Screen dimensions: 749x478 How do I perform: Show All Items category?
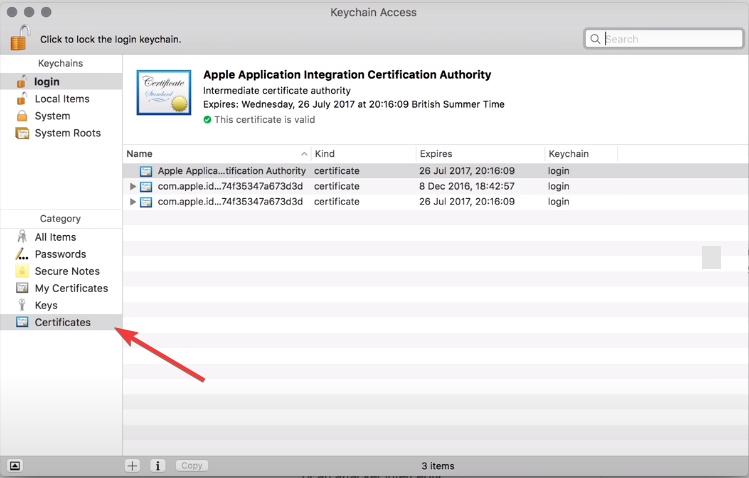pyautogui.click(x=61, y=237)
